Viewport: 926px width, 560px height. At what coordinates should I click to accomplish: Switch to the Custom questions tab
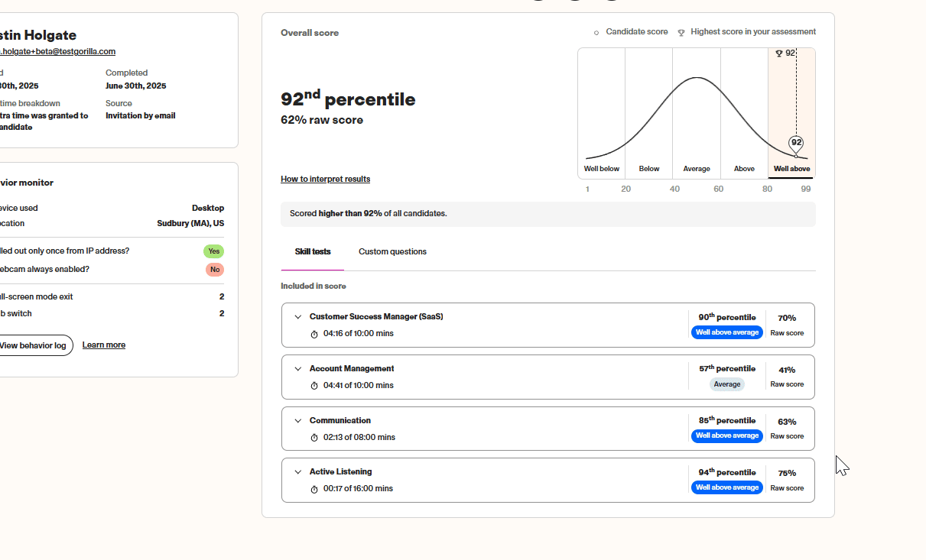point(392,251)
